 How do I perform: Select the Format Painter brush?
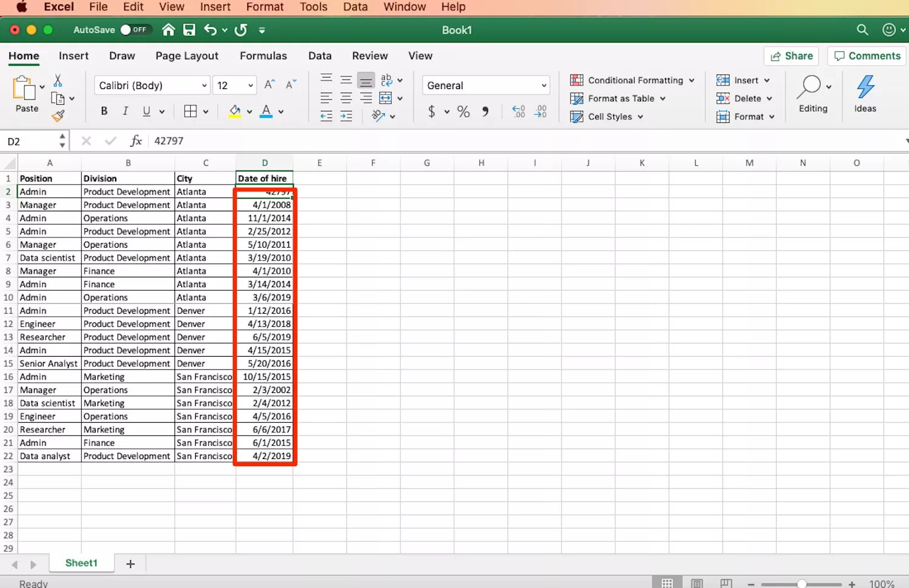click(58, 115)
